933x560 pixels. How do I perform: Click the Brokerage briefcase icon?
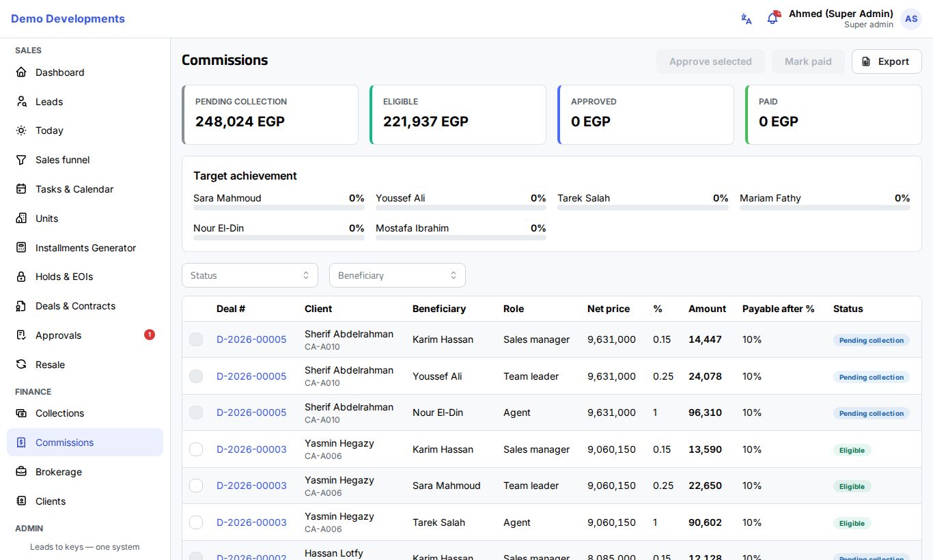[21, 472]
